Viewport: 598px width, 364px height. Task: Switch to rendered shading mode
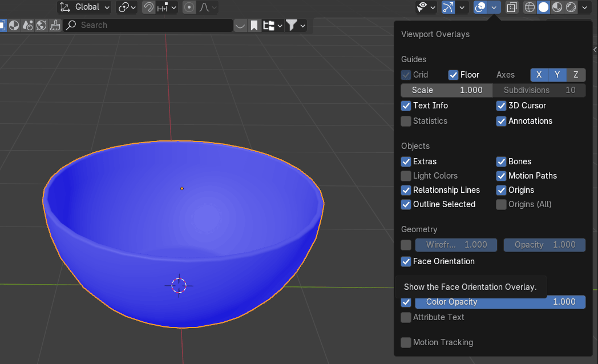(x=571, y=7)
